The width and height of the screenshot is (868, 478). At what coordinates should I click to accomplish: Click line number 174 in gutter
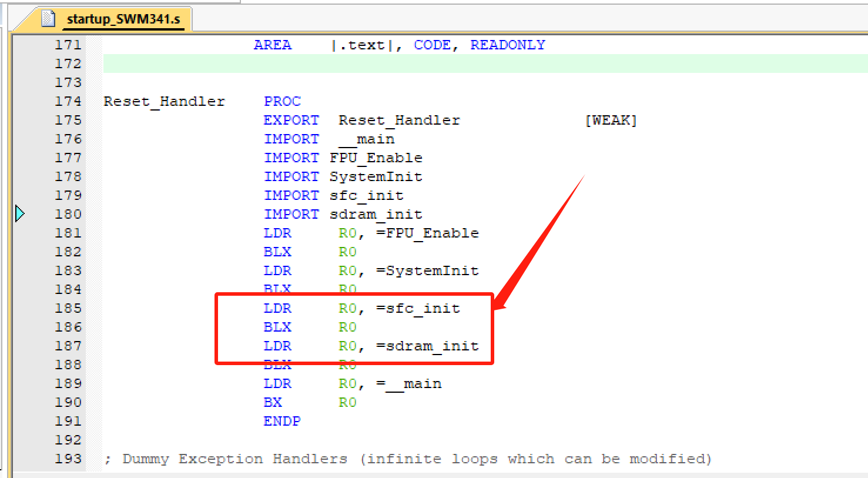[x=68, y=101]
